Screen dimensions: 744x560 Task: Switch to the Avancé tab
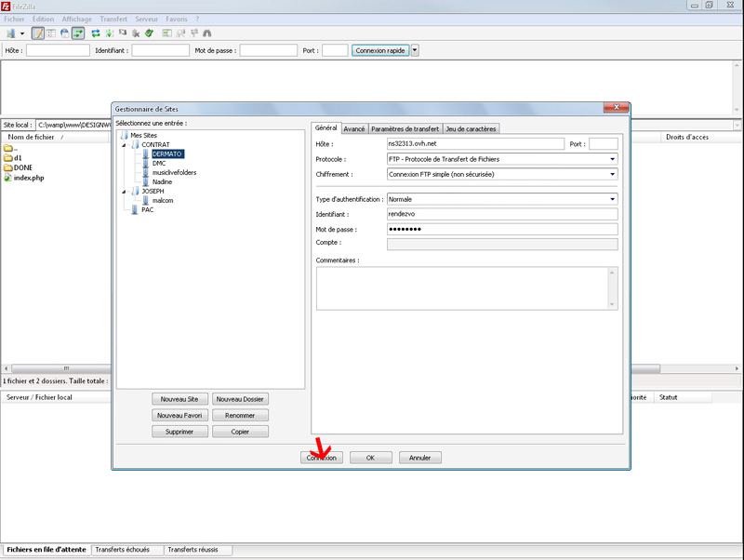pos(354,128)
